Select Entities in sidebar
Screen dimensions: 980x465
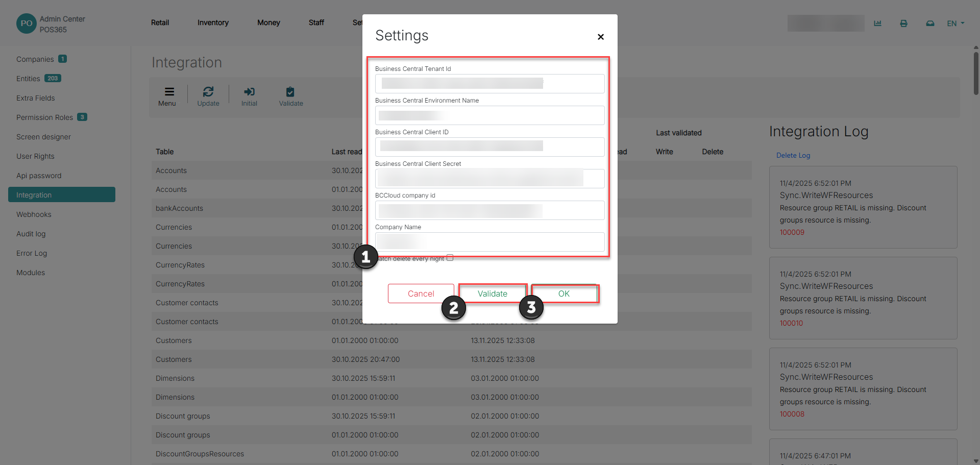[28, 79]
